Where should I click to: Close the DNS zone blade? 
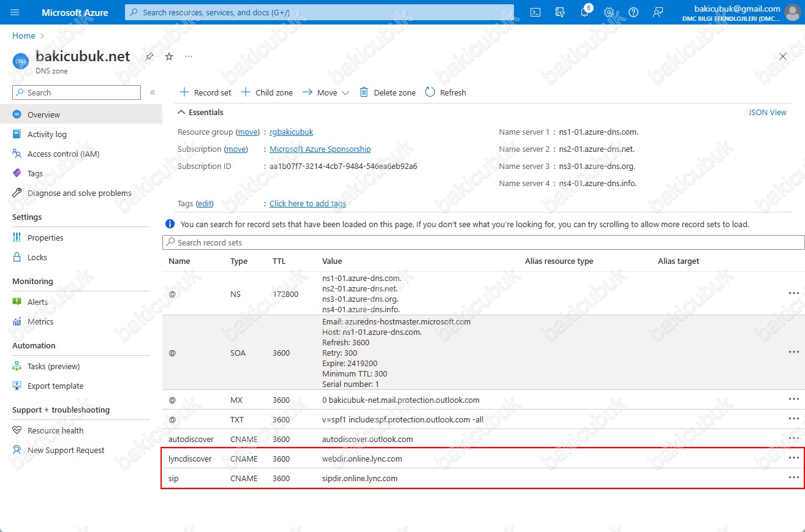(783, 56)
